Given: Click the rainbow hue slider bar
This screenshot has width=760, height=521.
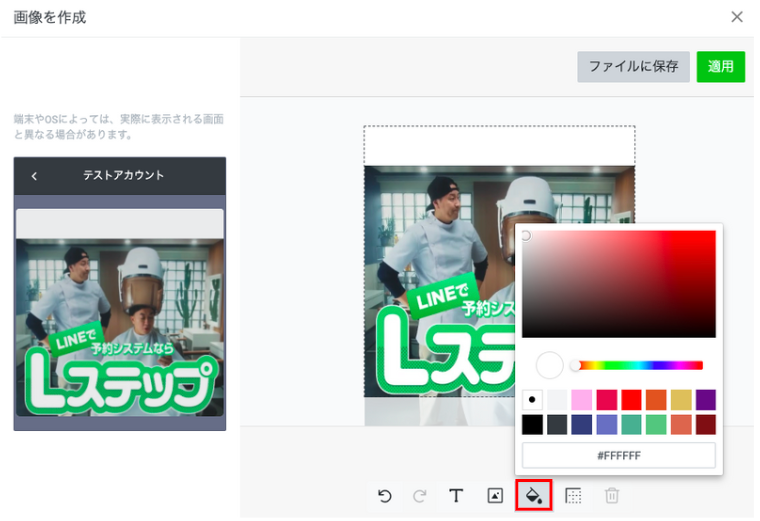Looking at the screenshot, I should (639, 365).
